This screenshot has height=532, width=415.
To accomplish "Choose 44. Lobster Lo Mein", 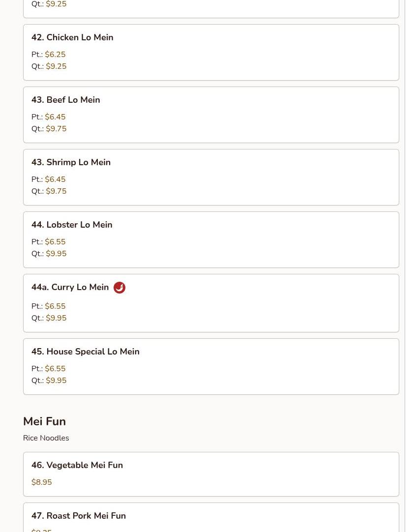I will click(211, 239).
